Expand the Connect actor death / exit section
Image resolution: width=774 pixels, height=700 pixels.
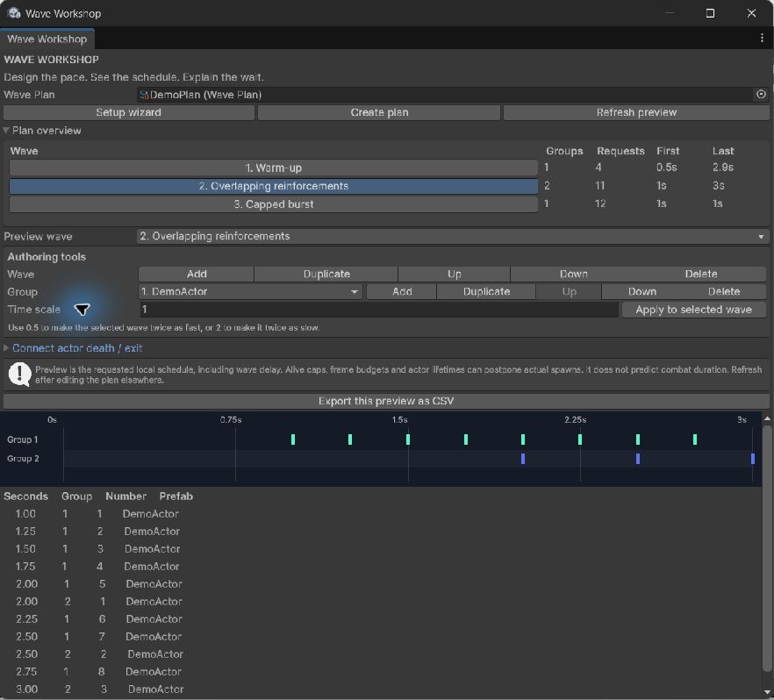6,347
